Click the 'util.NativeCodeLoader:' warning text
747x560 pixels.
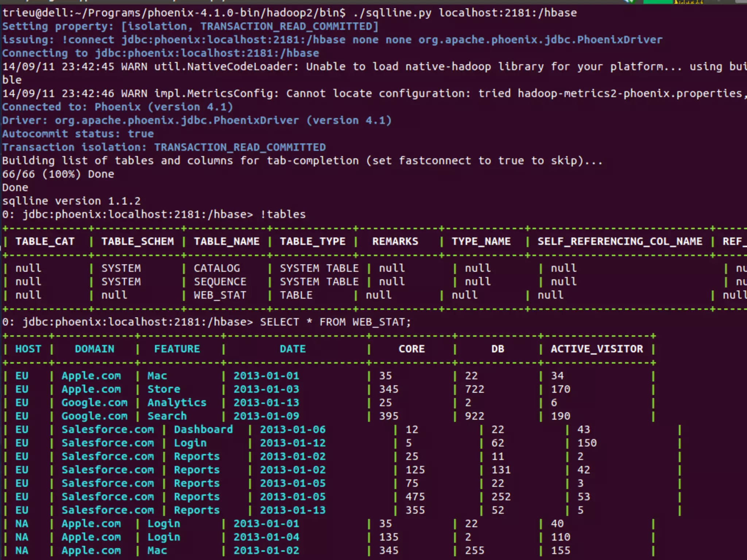tap(226, 67)
